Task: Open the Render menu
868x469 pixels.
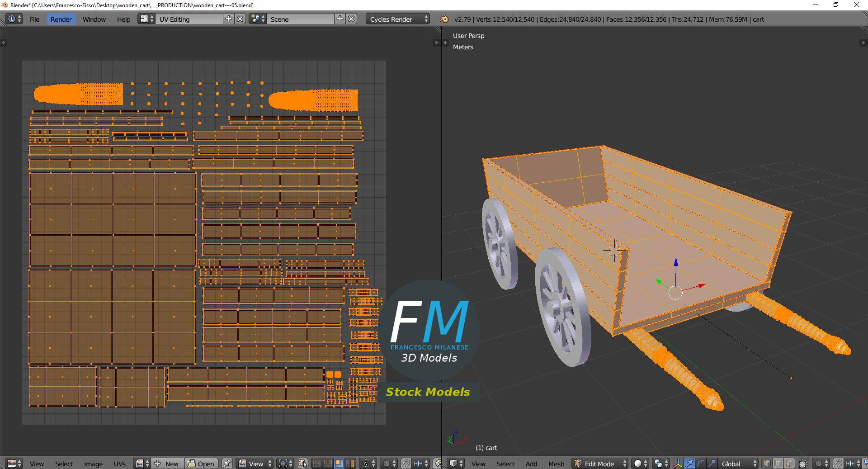Action: coord(61,19)
